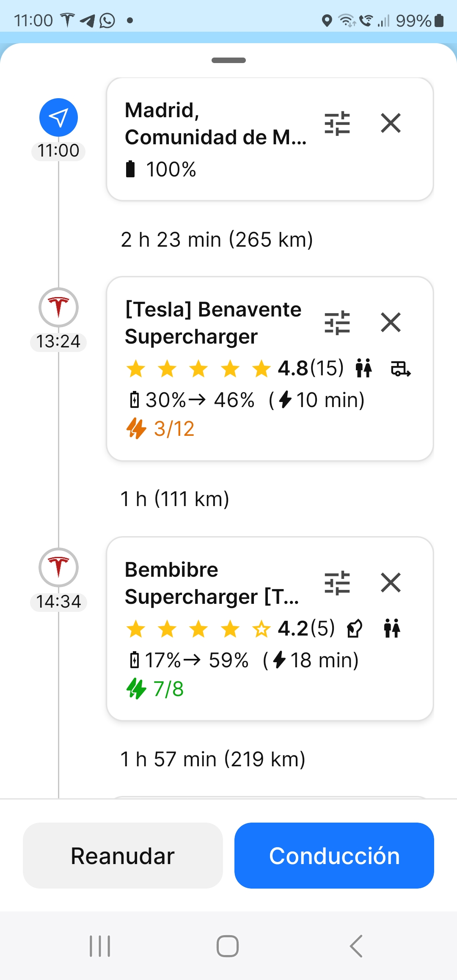
Task: Open Bembibre Supercharger stop options sliders
Action: pyautogui.click(x=337, y=583)
